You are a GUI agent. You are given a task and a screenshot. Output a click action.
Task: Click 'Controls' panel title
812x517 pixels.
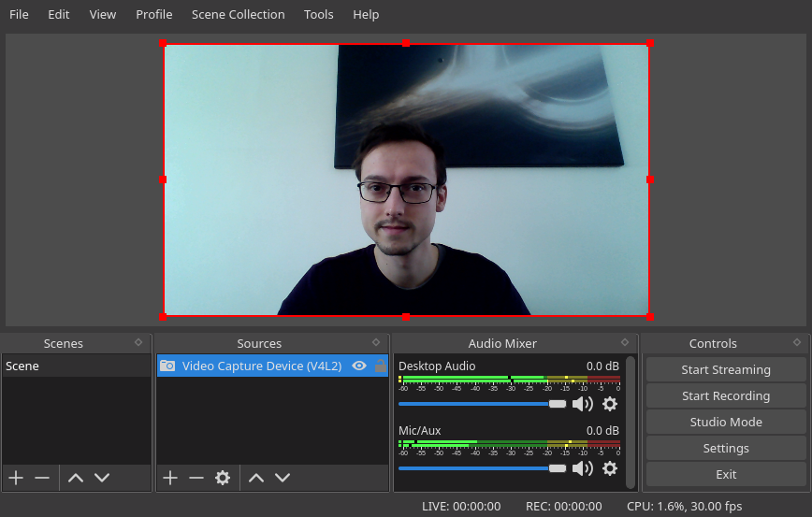pos(713,343)
